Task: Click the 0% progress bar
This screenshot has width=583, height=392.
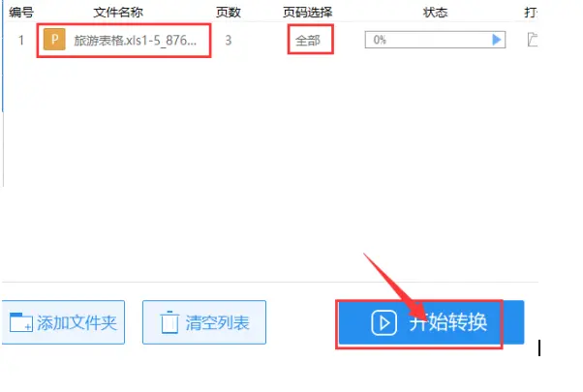Action: [435, 40]
